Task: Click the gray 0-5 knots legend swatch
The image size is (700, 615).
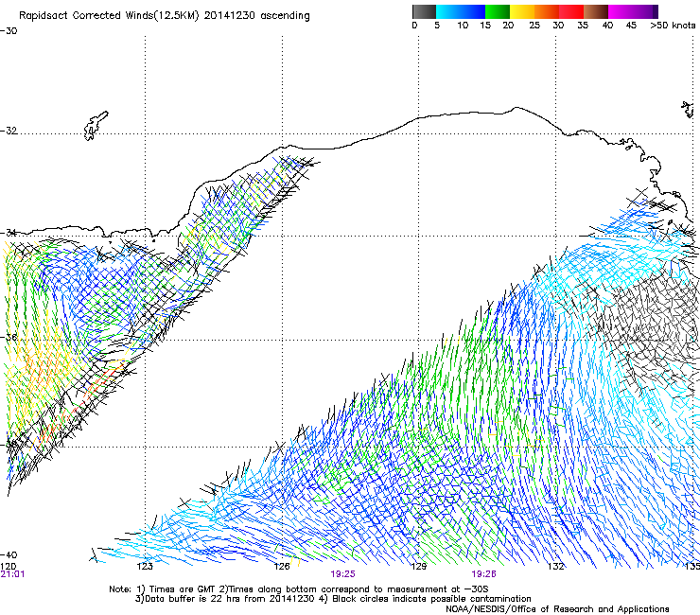Action: click(424, 11)
